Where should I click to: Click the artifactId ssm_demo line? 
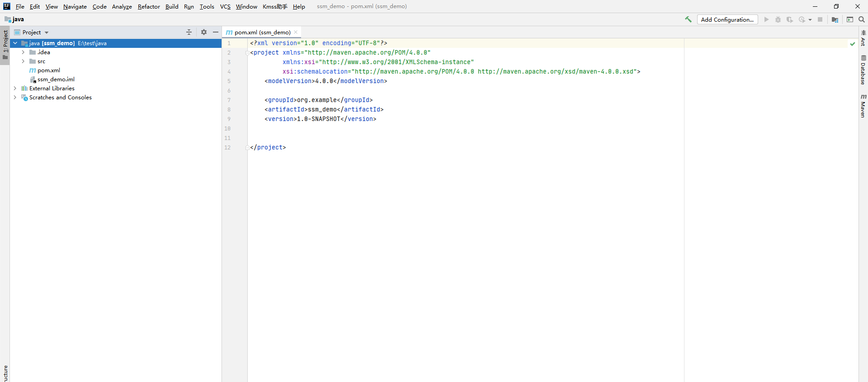click(324, 110)
